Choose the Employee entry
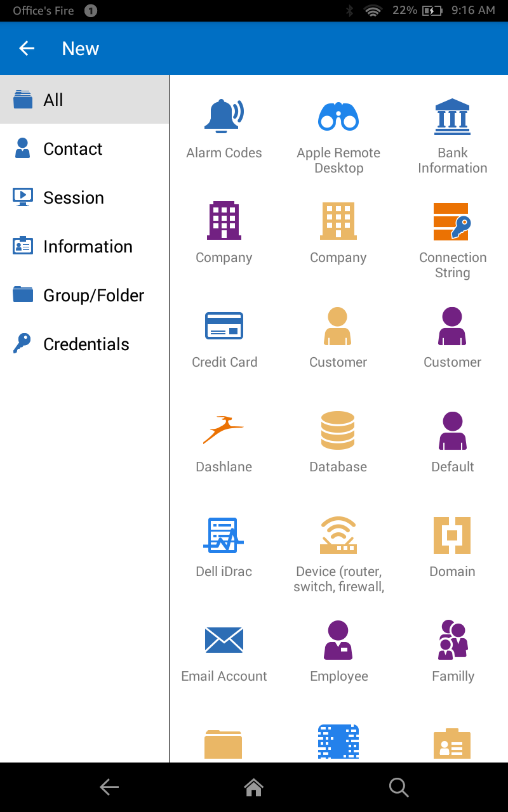The image size is (508, 812). point(338,650)
